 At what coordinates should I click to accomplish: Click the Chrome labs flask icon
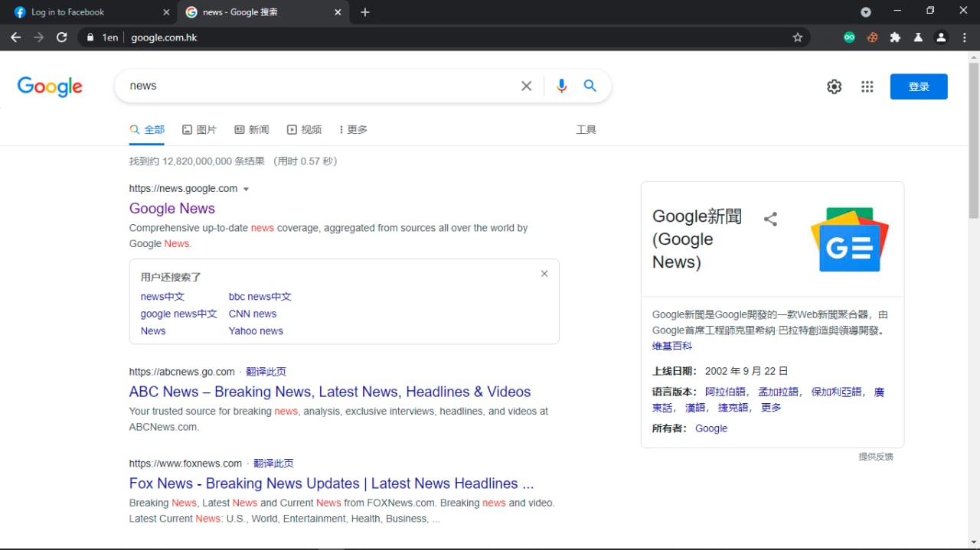pos(918,37)
